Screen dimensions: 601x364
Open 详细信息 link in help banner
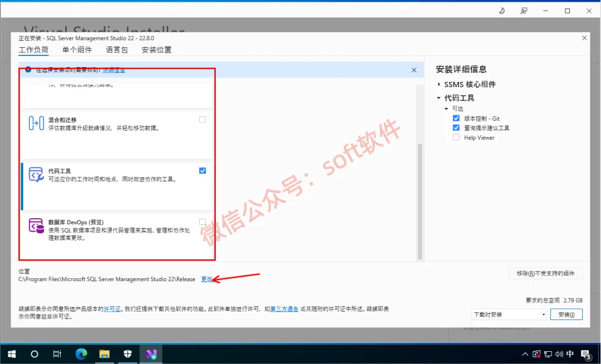(114, 70)
